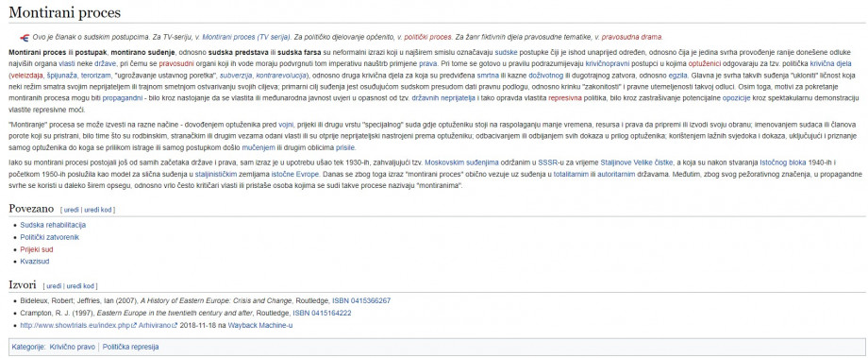Screen dimensions: 868x358
Task: Open the 'Politička represija' category
Action: (x=130, y=347)
